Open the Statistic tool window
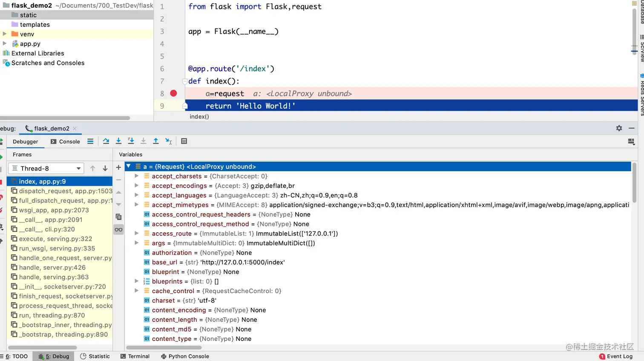The image size is (644, 361). (95, 356)
